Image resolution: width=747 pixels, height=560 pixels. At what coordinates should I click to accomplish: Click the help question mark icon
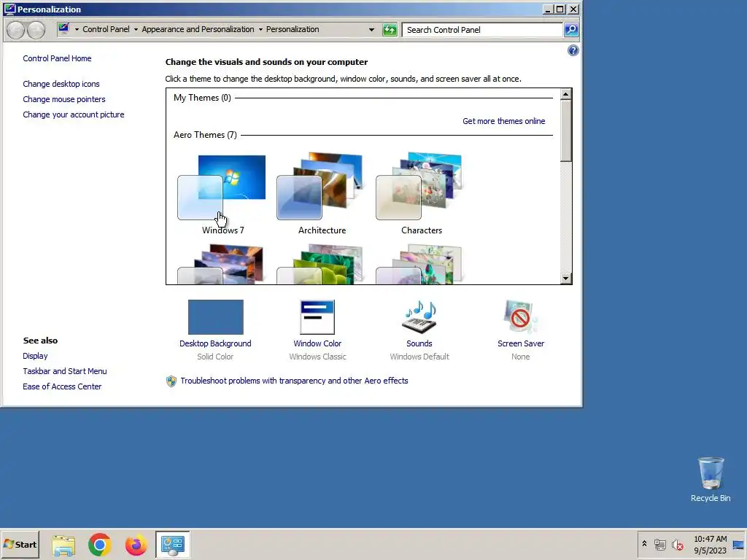573,50
